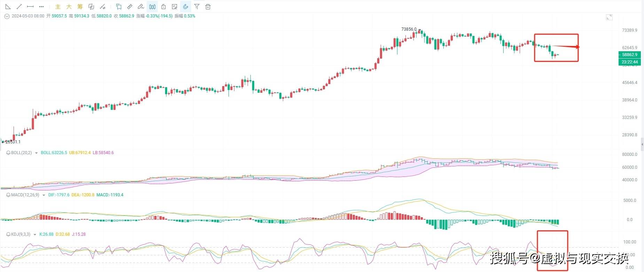The height and width of the screenshot is (272, 644).
Task: Click the lock drawings icon
Action: [163, 7]
